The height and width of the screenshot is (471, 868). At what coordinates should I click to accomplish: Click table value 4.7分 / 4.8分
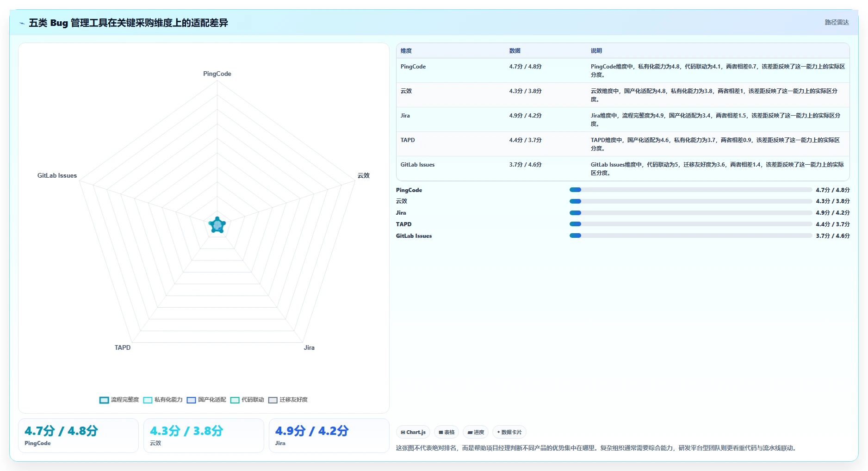pos(526,67)
